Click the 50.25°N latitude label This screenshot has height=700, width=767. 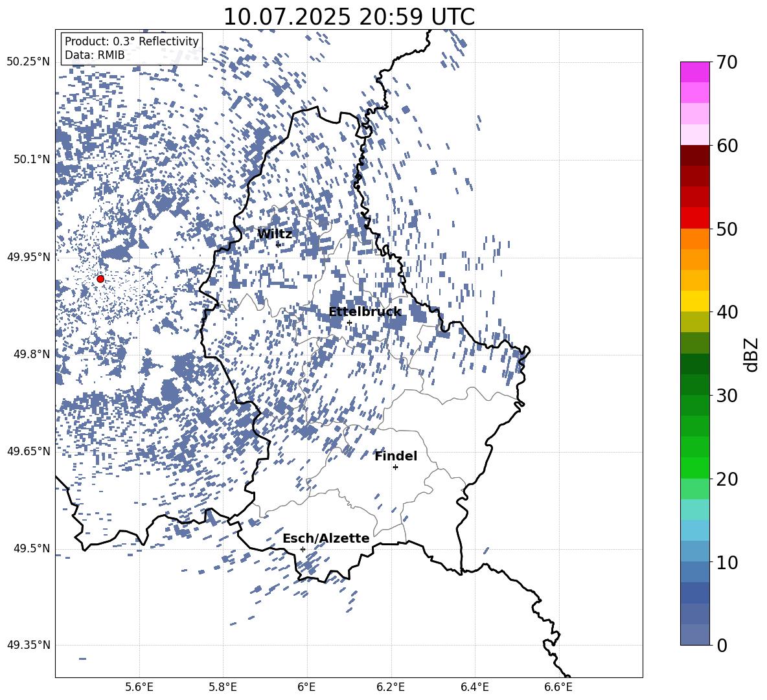pyautogui.click(x=29, y=62)
